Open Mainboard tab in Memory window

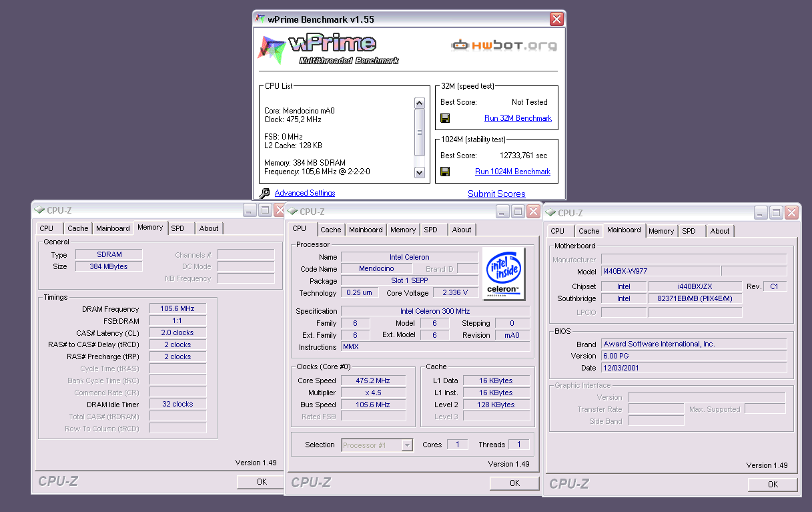click(113, 228)
